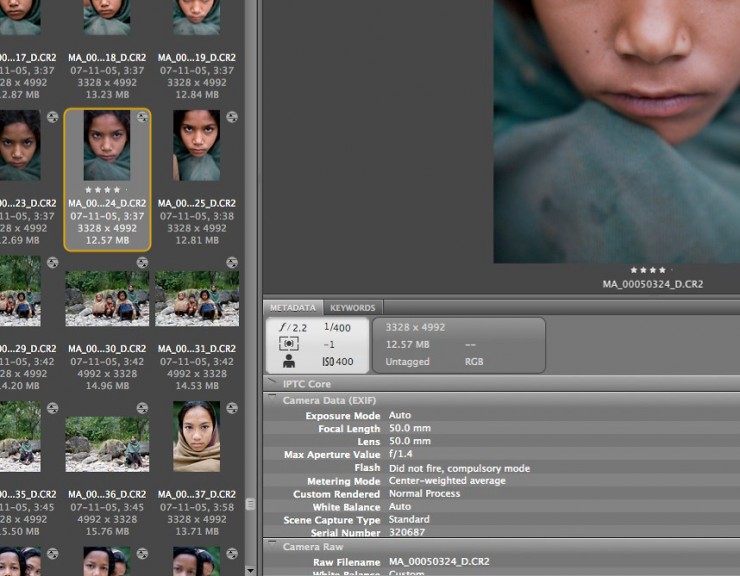Select the MA_00...36_D.CR2 riverbank thumbnail
This screenshot has height=576, width=740.
[107, 444]
